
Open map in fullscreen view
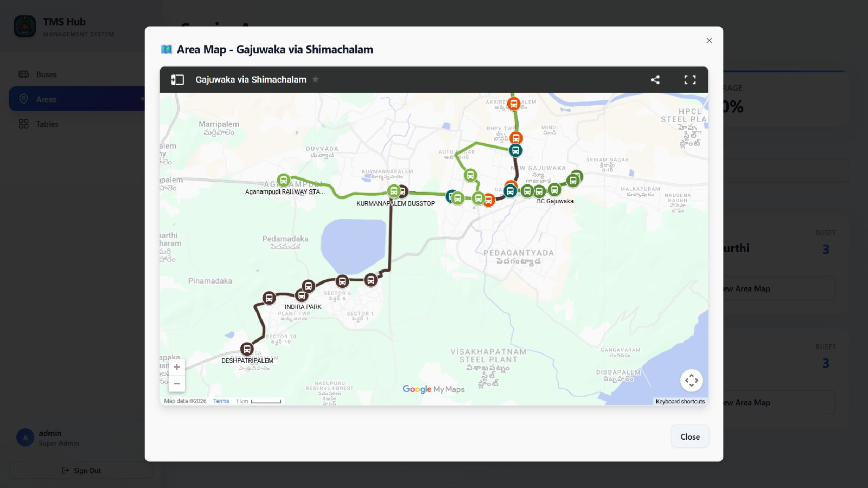click(690, 80)
